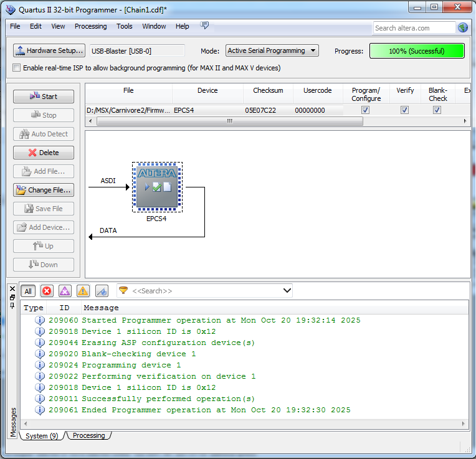This screenshot has height=459, width=476.
Task: Click messages scroll right arrow
Action: [464, 424]
